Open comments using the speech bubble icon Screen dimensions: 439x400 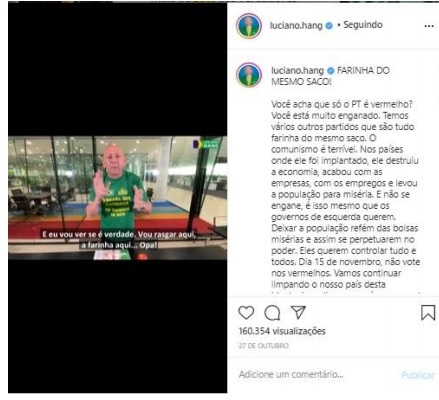[x=272, y=313]
